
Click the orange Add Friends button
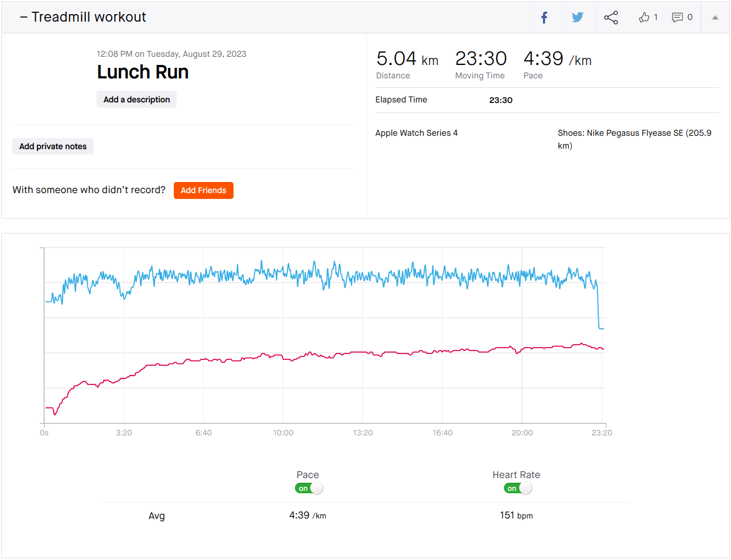point(203,190)
